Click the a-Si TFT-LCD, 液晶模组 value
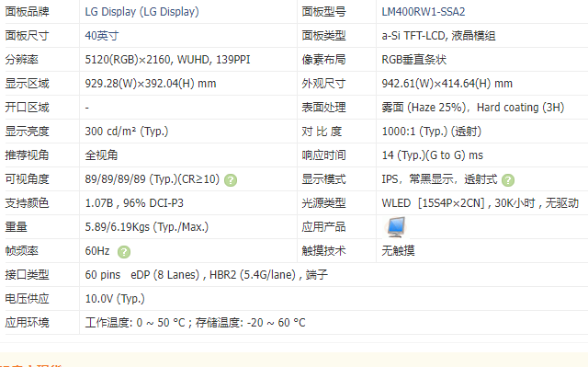 [x=438, y=36]
